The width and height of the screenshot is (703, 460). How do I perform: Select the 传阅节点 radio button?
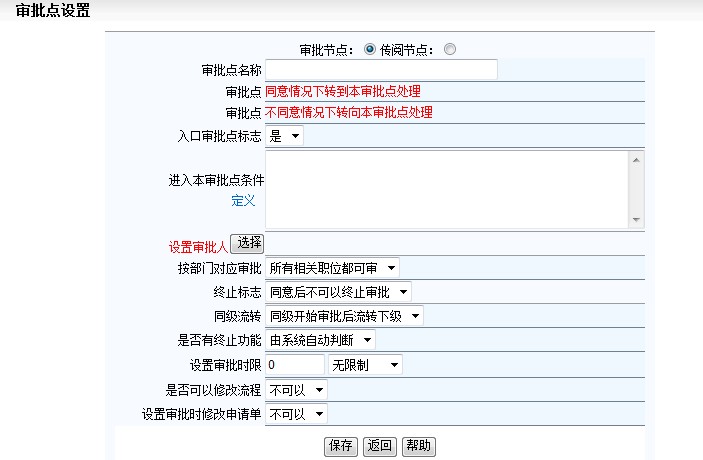tap(449, 49)
